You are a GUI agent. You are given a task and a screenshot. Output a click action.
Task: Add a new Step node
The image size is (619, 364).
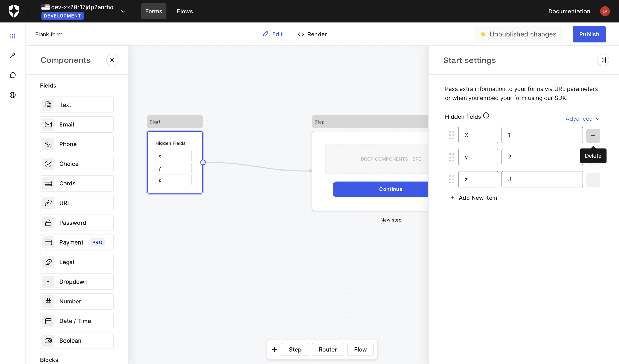click(295, 349)
